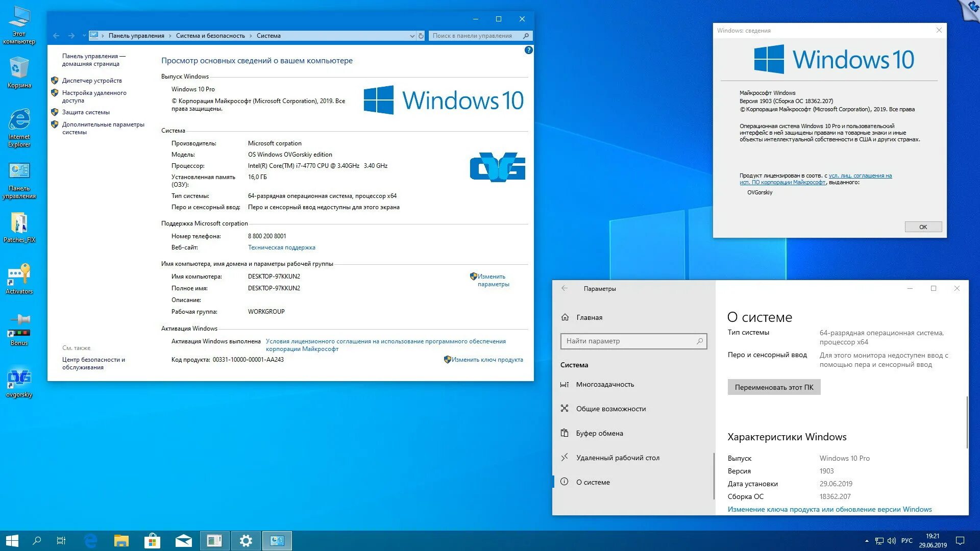Select Буфер обмена in Settings sidebar
This screenshot has height=551, width=980.
[599, 433]
